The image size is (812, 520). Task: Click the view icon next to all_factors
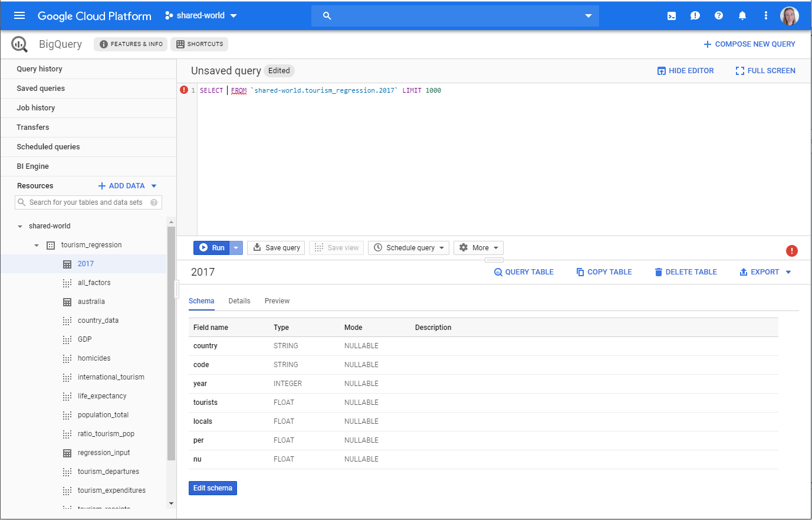[x=67, y=283]
